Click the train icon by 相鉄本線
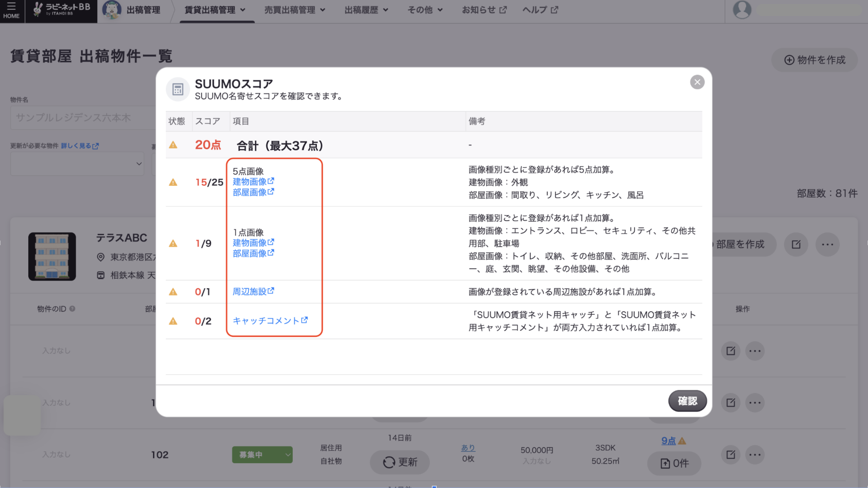This screenshot has height=488, width=868. pyautogui.click(x=101, y=275)
